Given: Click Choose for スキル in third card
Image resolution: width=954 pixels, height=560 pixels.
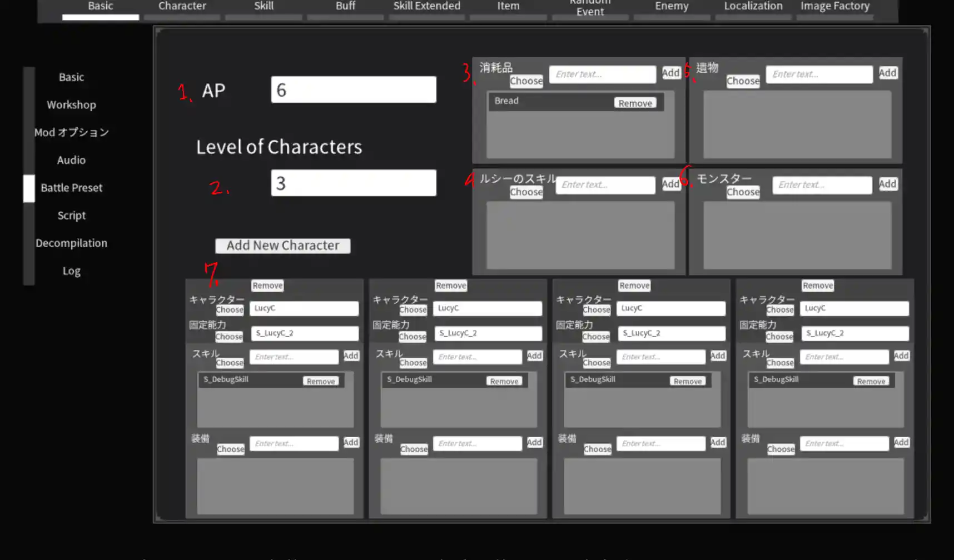Looking at the screenshot, I should pyautogui.click(x=597, y=363).
